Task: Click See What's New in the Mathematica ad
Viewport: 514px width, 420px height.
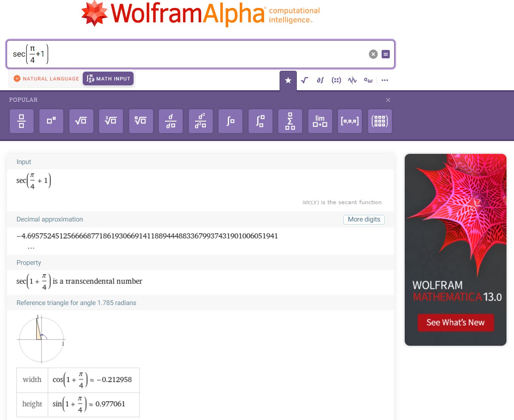Action: tap(456, 323)
